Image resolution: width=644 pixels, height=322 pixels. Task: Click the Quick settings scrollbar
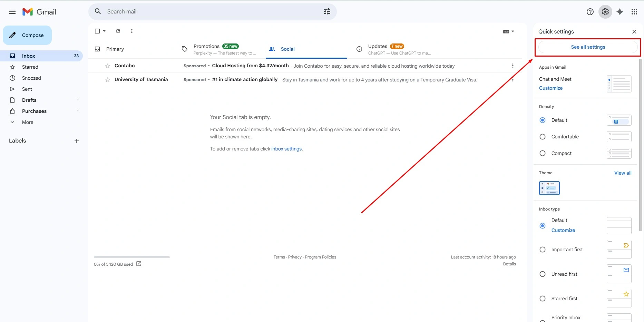pos(641,145)
